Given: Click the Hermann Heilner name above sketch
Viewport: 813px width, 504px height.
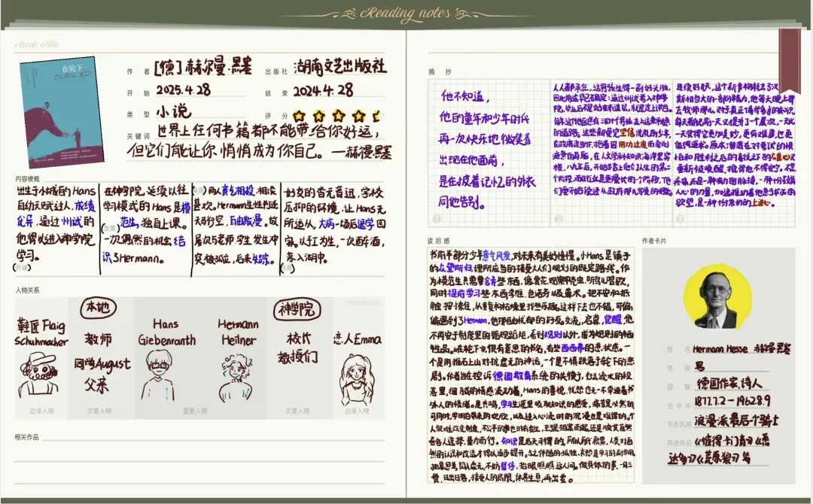Looking at the screenshot, I should point(238,332).
